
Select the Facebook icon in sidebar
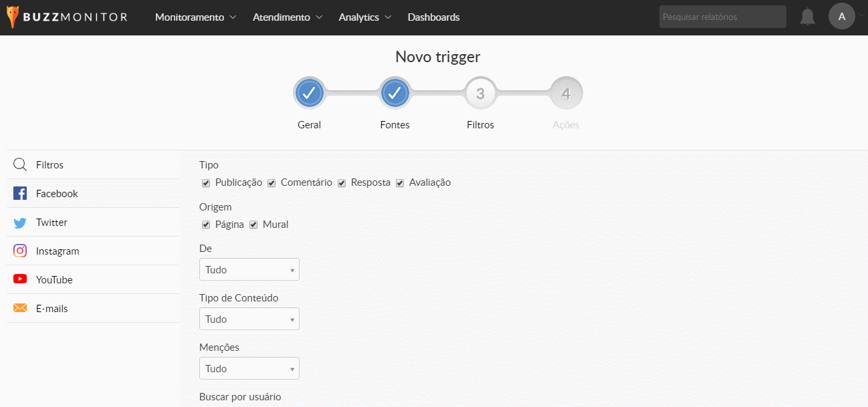coord(20,194)
